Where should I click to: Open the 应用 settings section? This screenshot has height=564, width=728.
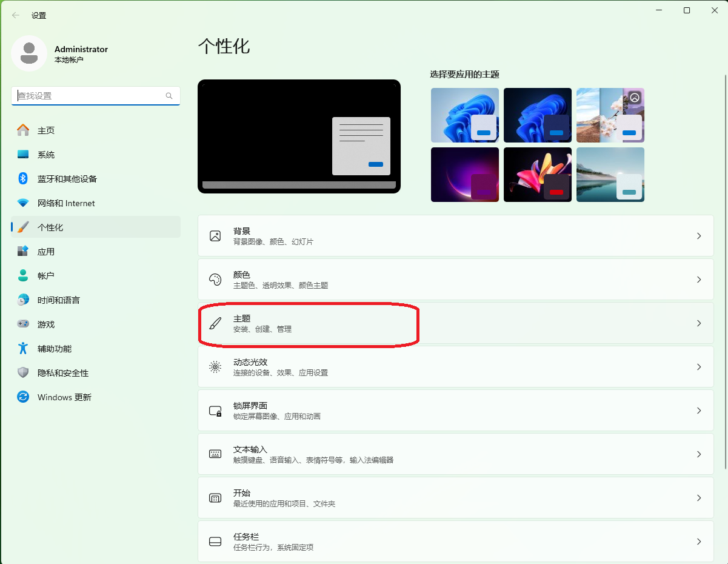(96, 252)
